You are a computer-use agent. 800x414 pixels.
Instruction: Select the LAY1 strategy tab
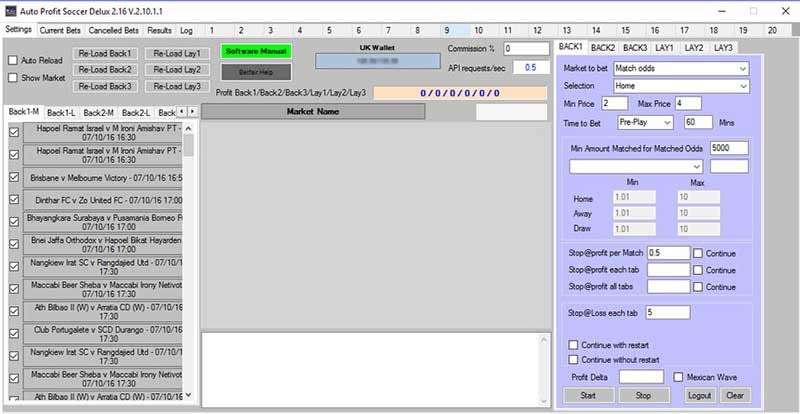coord(664,47)
